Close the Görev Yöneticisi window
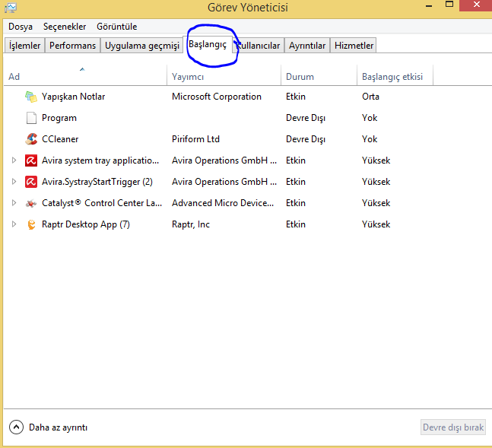 click(476, 5)
